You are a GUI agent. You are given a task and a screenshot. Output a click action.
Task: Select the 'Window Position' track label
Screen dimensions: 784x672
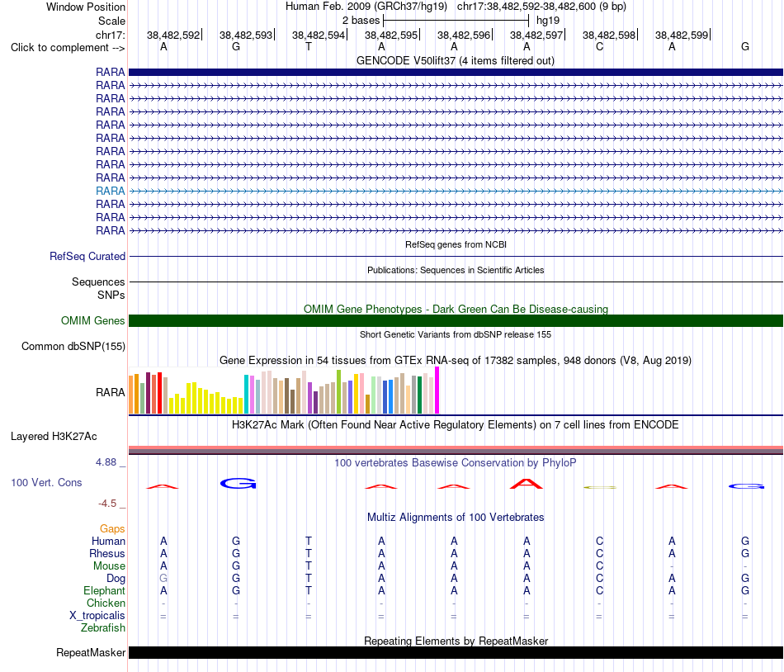tap(86, 7)
